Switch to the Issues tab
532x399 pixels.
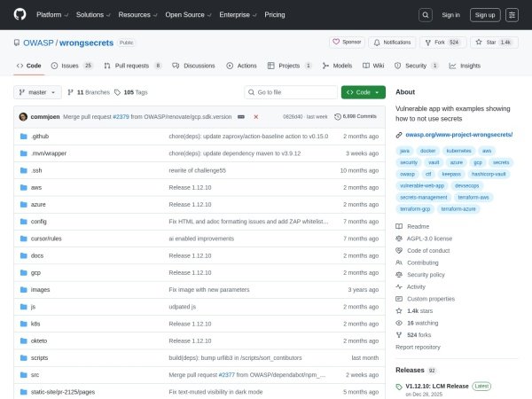pyautogui.click(x=72, y=66)
